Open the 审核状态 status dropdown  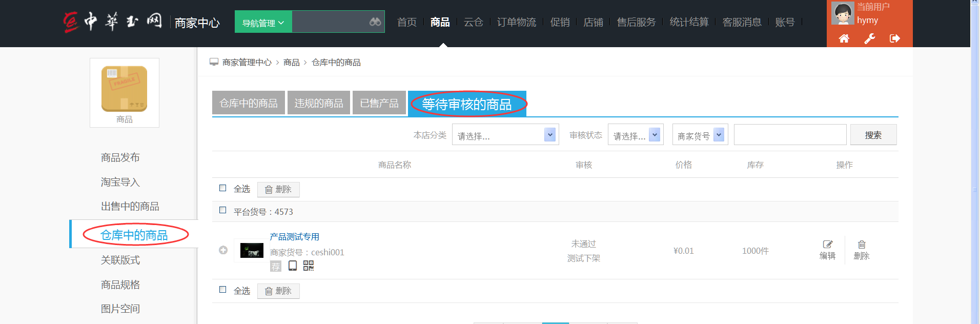[636, 135]
